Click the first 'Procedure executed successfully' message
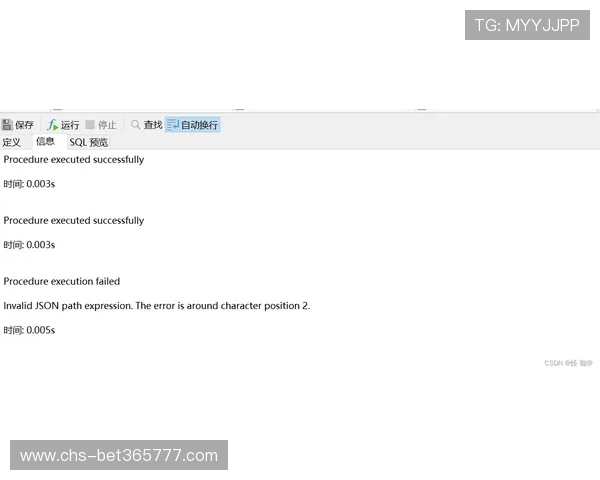Viewport: 600px width, 480px height. point(74,160)
